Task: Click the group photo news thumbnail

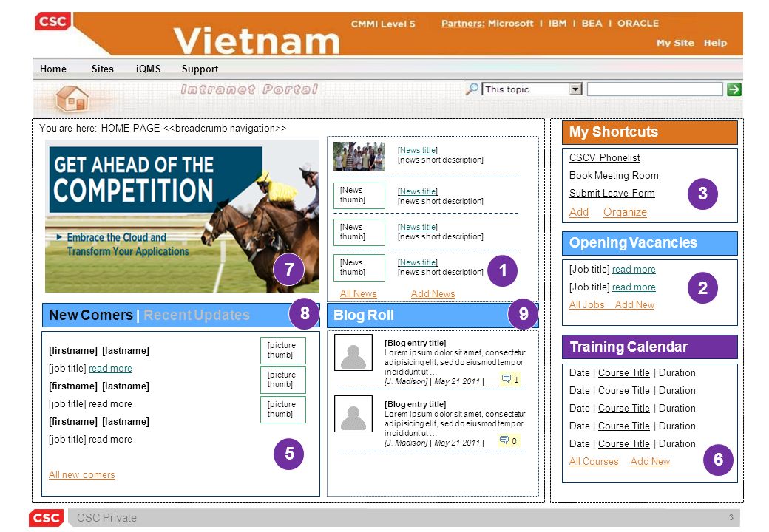Action: pos(359,156)
